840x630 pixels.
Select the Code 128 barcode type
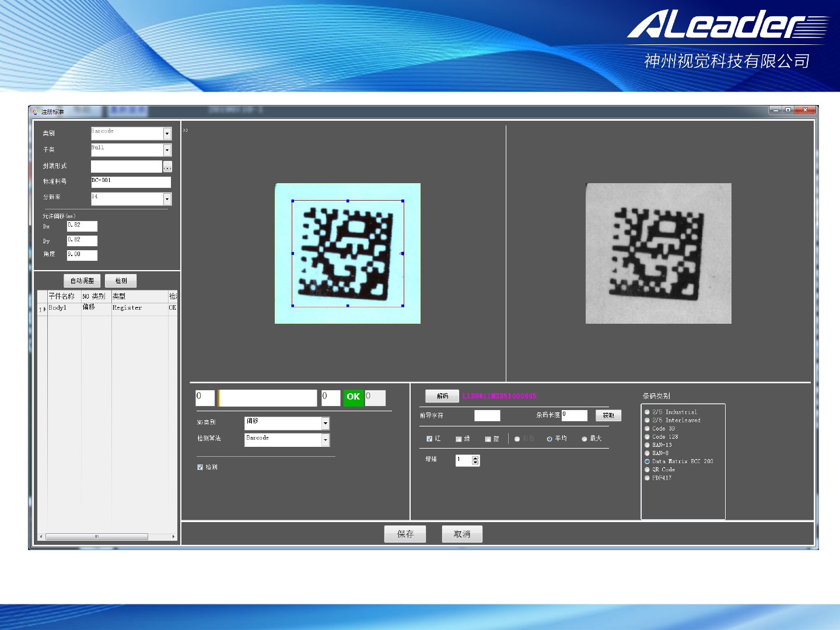647,437
